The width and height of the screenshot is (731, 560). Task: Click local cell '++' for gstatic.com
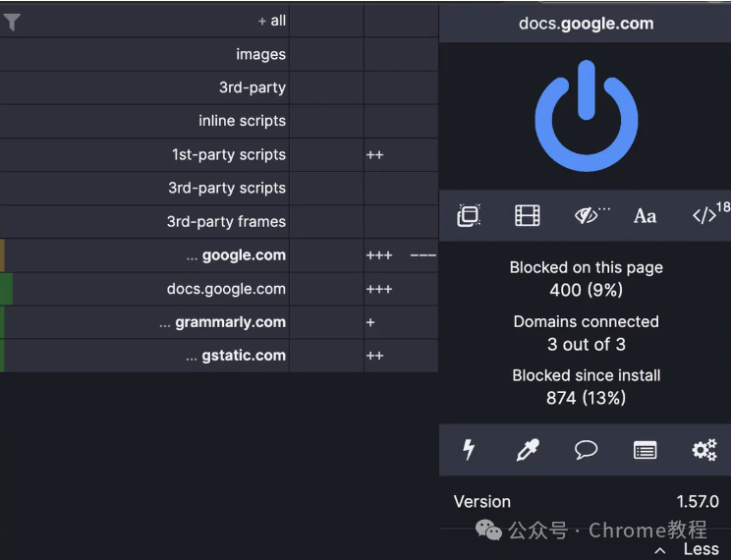pyautogui.click(x=401, y=356)
